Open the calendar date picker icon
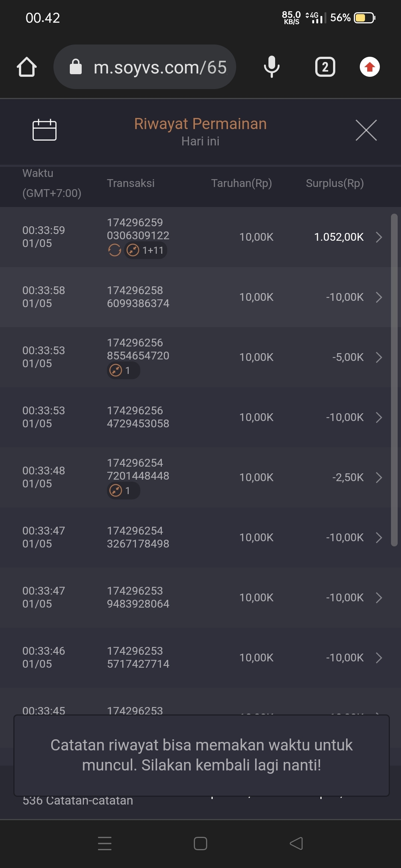Screen dimensions: 401x868 click(x=45, y=130)
